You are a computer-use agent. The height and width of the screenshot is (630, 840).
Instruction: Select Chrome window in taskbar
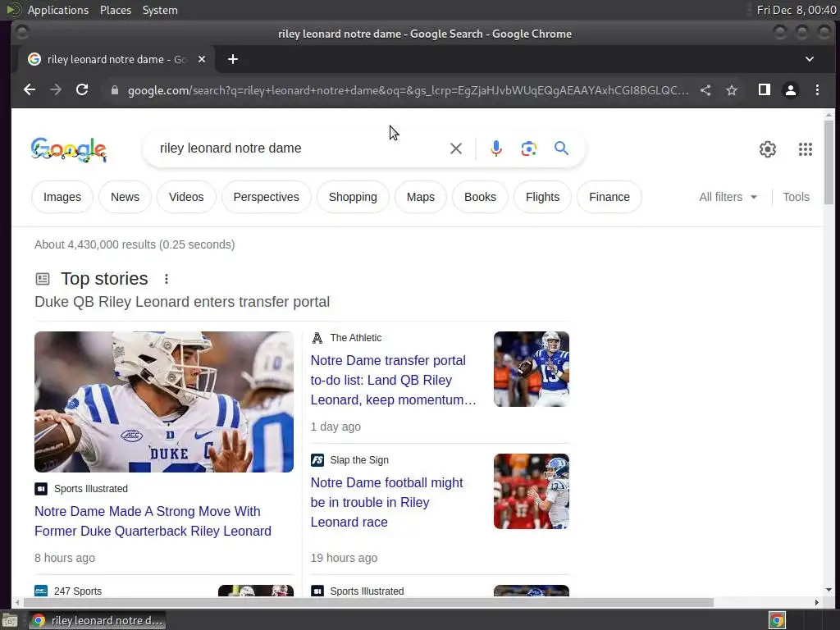click(x=97, y=620)
